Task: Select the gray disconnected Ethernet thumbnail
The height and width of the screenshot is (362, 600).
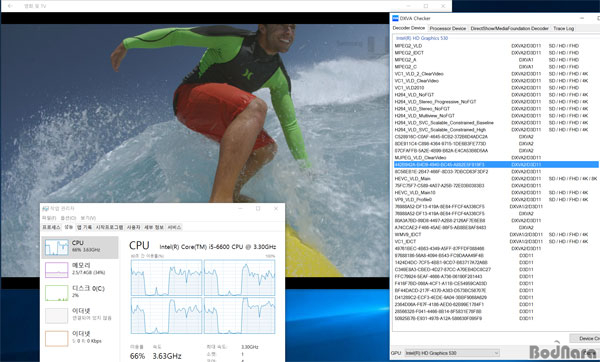Action: [x=57, y=316]
